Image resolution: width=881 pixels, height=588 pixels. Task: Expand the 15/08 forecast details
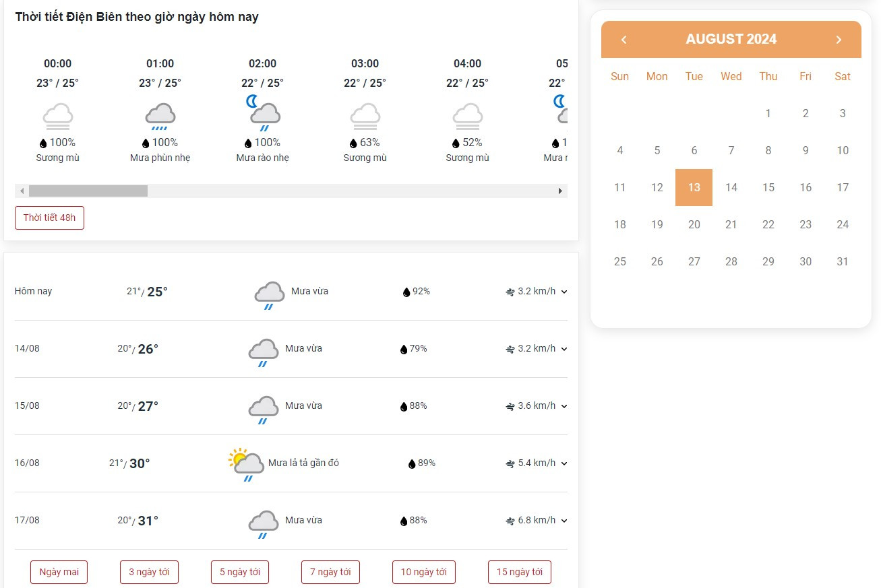[x=564, y=407]
